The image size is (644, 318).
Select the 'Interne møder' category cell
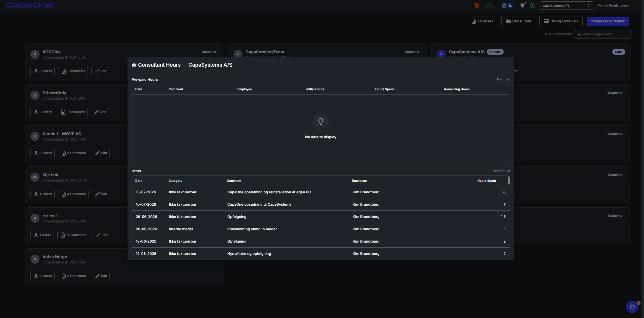click(x=181, y=229)
